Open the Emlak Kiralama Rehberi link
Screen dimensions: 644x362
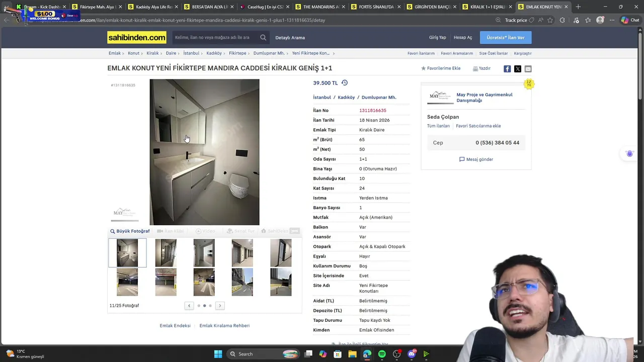(224, 326)
